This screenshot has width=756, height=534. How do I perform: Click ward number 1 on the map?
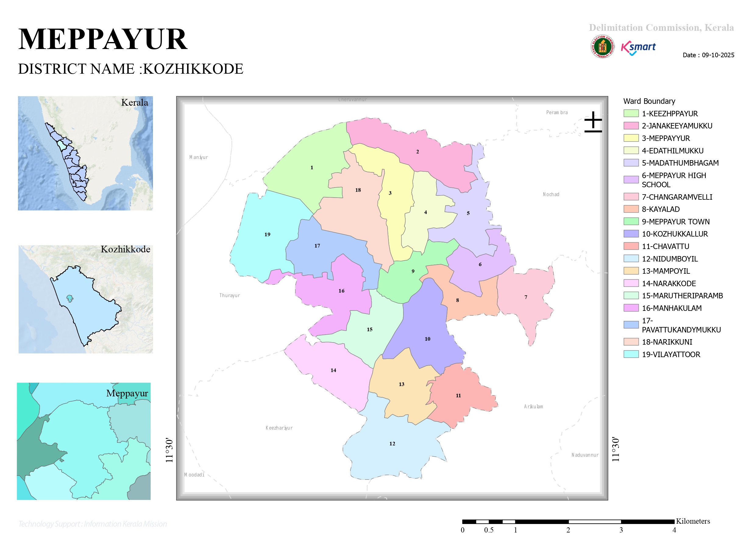click(312, 168)
